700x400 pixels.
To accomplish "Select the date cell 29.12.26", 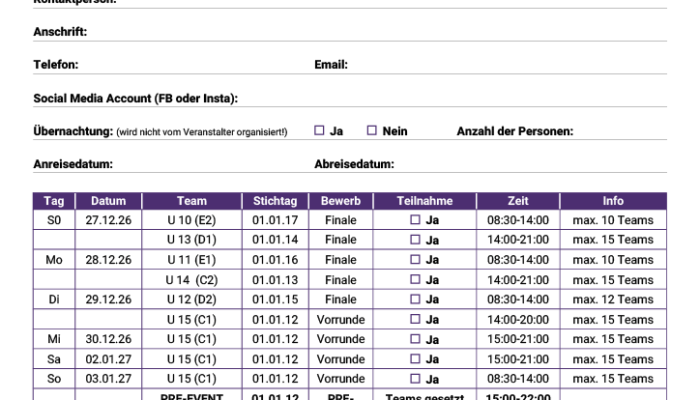I will click(x=108, y=300).
